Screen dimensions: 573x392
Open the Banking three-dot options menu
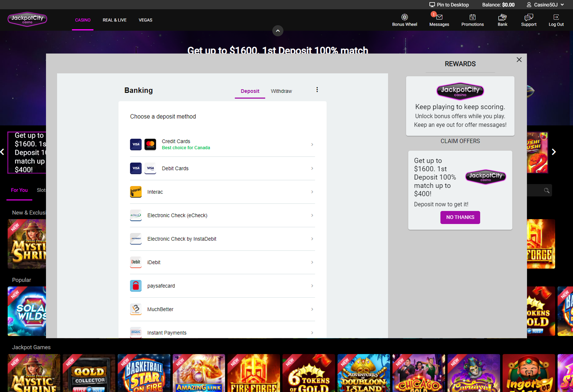click(x=317, y=90)
